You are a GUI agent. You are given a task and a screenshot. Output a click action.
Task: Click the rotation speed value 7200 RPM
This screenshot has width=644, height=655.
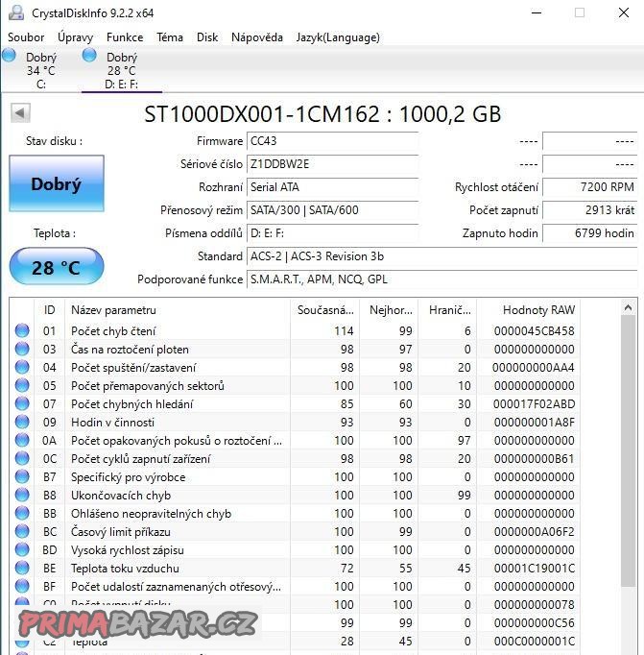tap(589, 187)
